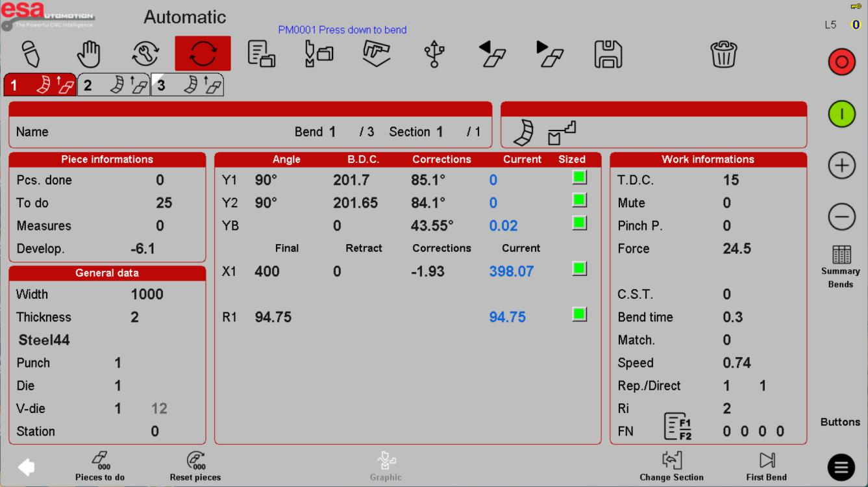
Task: Go to next bend arrow icon
Action: [x=550, y=54]
